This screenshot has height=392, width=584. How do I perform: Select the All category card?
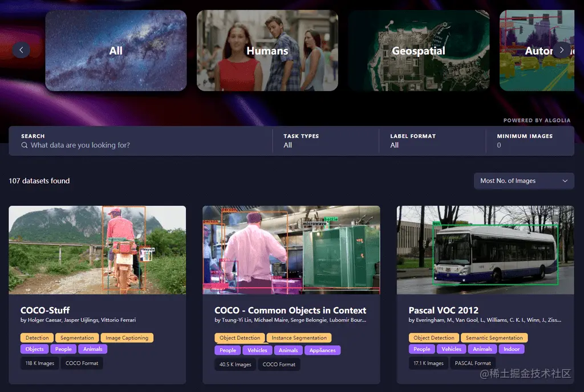pos(116,51)
